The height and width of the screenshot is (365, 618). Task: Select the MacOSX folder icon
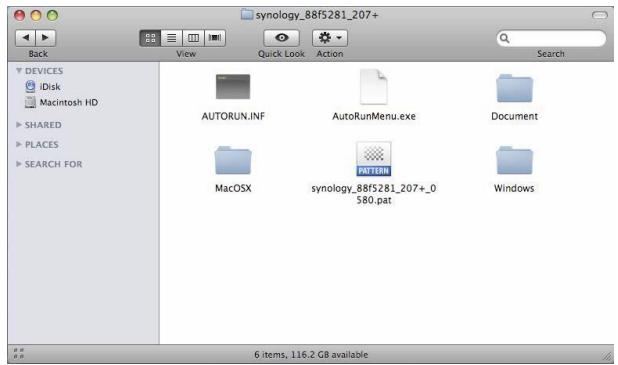click(x=233, y=160)
